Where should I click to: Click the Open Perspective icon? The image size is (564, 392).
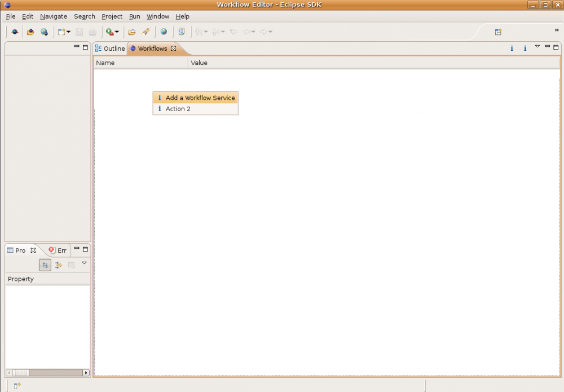click(x=498, y=32)
